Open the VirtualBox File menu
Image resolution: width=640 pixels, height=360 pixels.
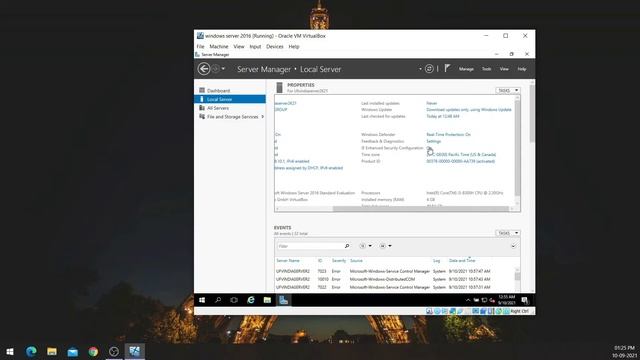(x=200, y=47)
